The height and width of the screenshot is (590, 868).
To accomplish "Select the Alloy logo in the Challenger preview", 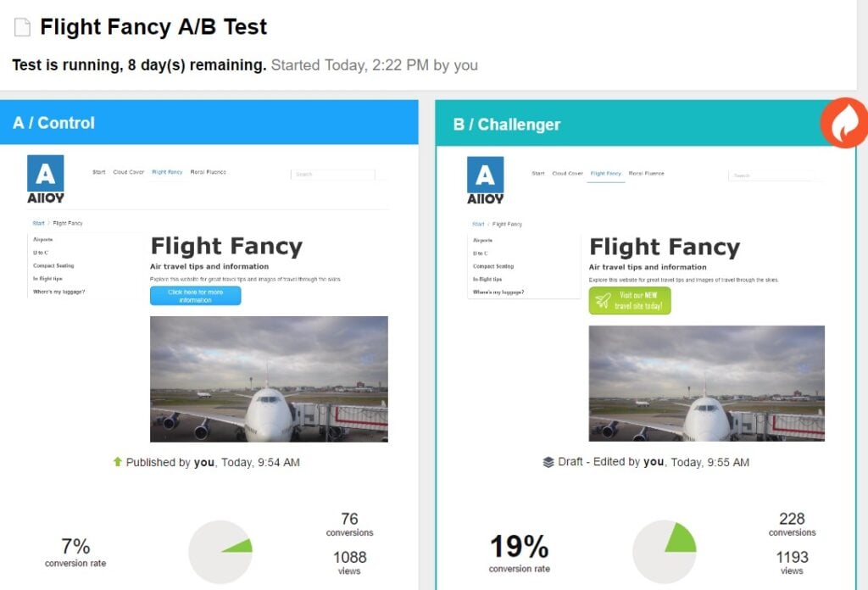I will point(485,177).
